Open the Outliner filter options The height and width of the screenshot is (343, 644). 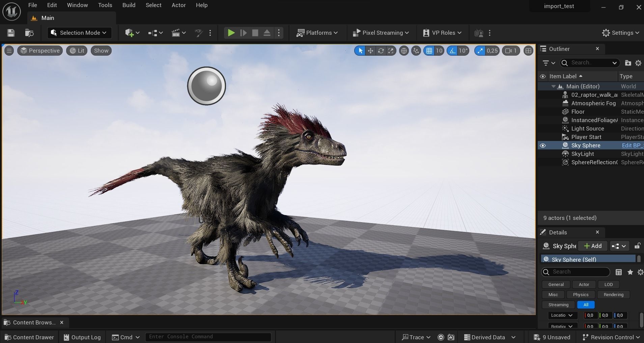pos(549,63)
